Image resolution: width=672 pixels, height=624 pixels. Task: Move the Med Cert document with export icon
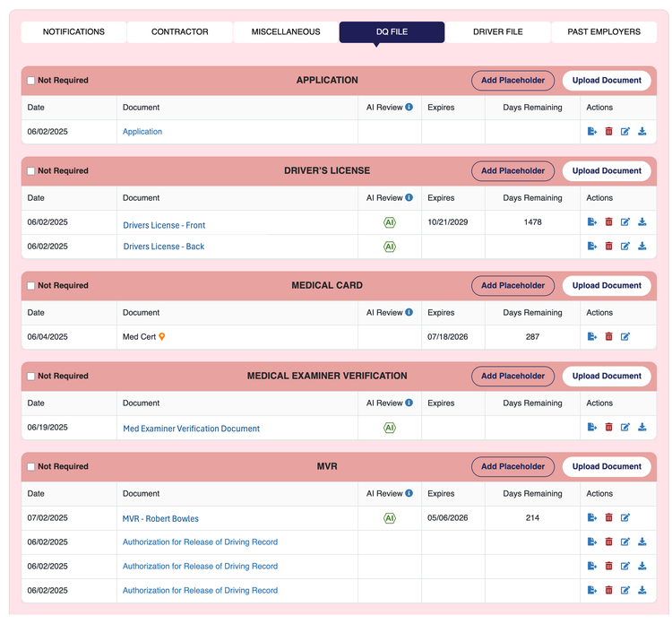(592, 337)
